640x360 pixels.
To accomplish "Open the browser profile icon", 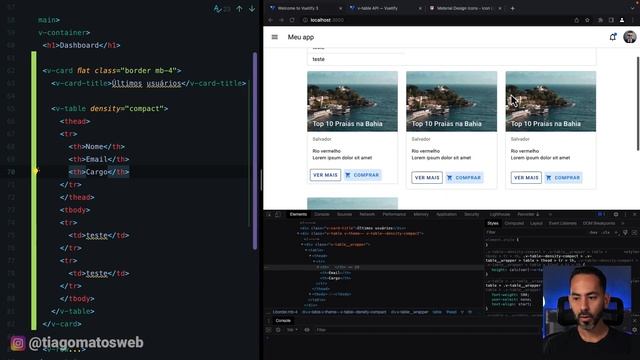I will pyautogui.click(x=622, y=20).
